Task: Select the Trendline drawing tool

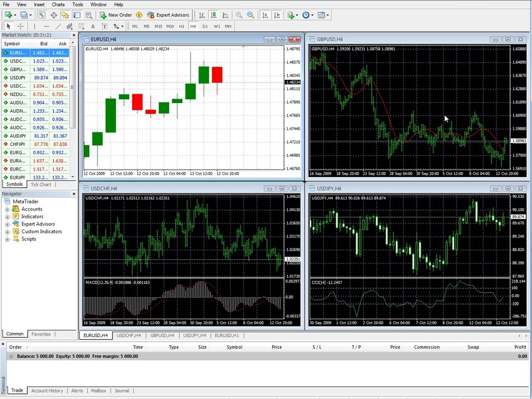Action: pos(58,26)
